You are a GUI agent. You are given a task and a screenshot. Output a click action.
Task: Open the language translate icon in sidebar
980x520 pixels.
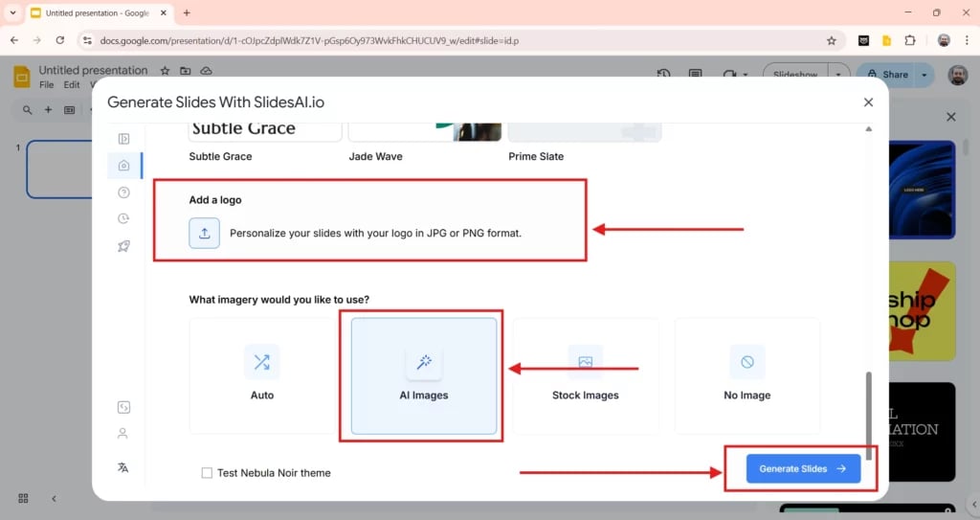[x=122, y=467]
